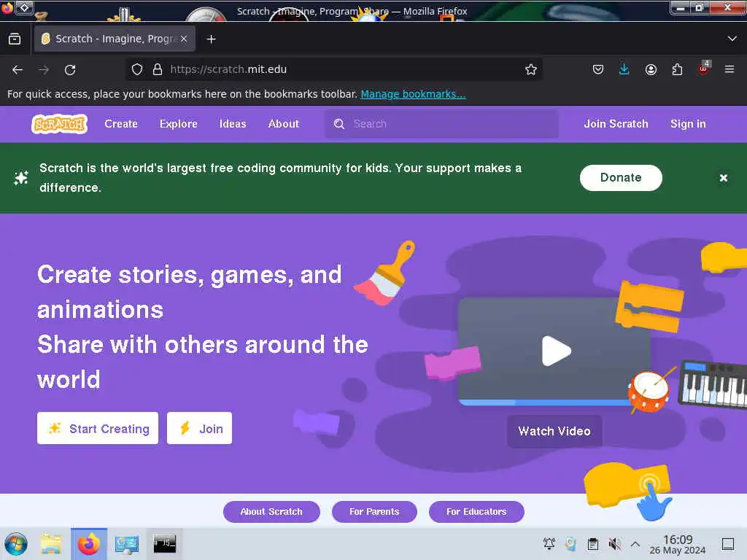Click the Watch Video button
Viewport: 747px width, 560px height.
554,432
